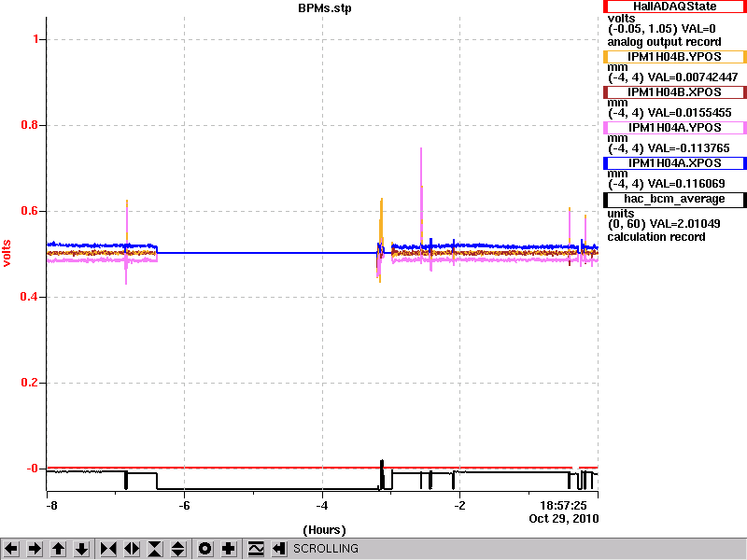Click the '-8' x-axis tick label
The image size is (747, 560).
pyautogui.click(x=51, y=506)
